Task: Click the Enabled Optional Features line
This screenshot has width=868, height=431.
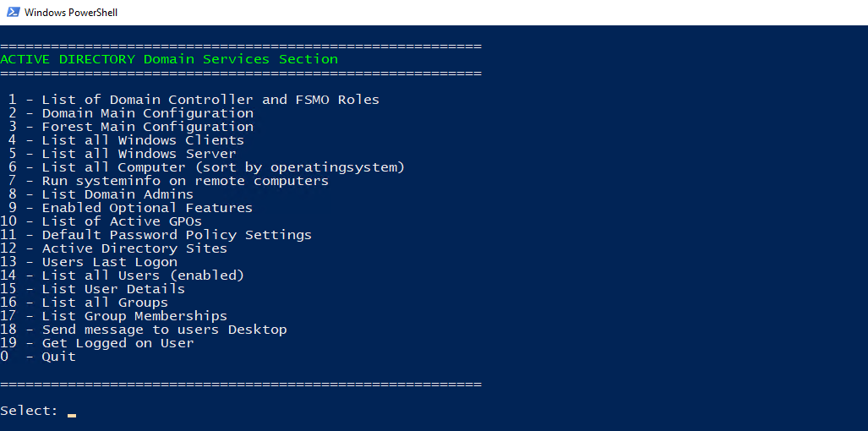Action: point(147,208)
